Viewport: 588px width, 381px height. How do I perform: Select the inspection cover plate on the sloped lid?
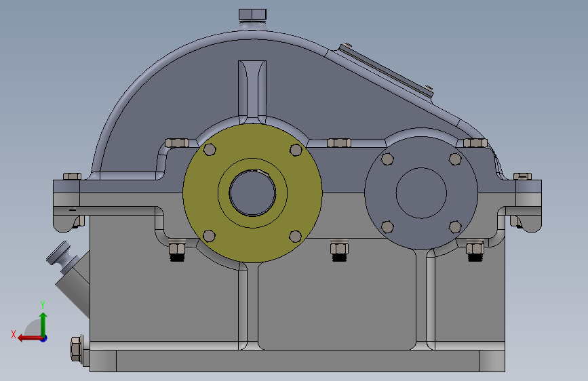coord(387,71)
